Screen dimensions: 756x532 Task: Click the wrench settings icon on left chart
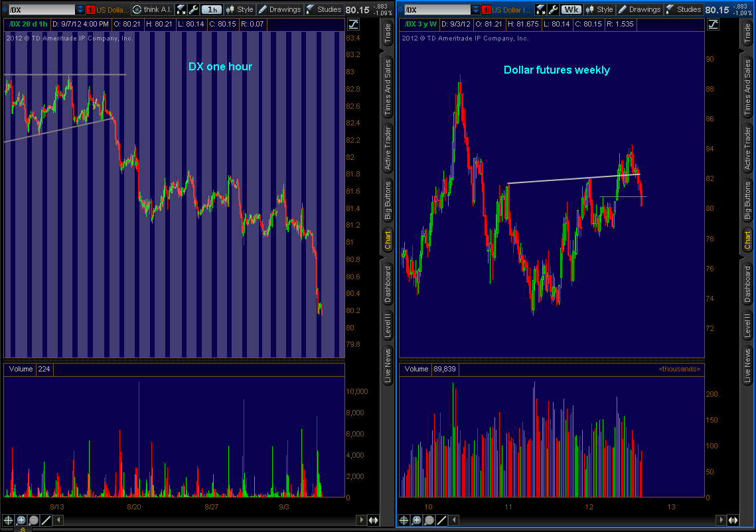point(193,9)
